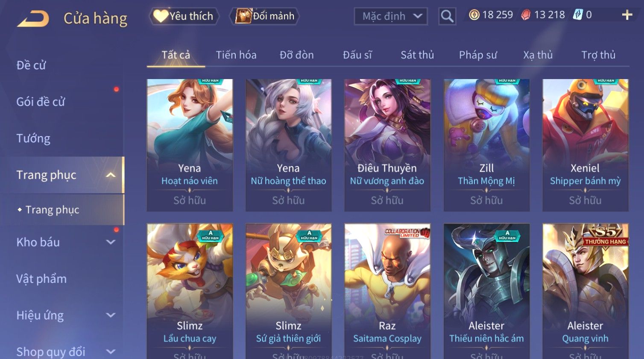Select Raz Saitama Cosplay skin card

tap(387, 291)
